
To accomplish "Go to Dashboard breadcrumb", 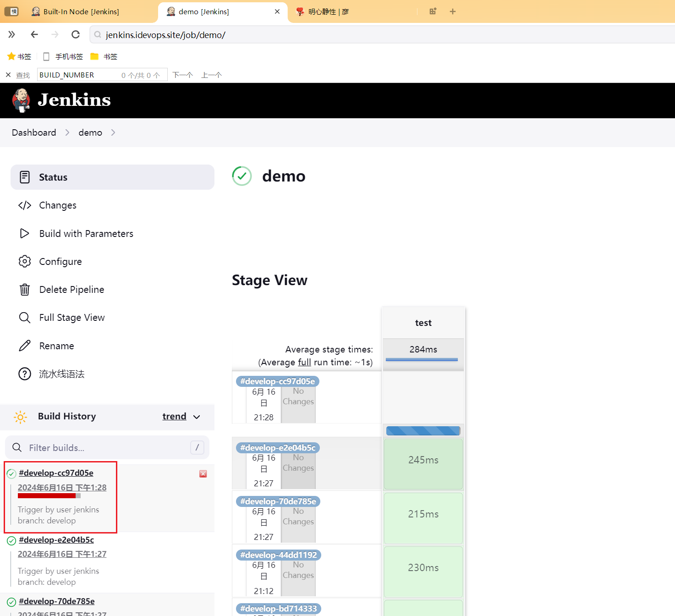I will pyautogui.click(x=34, y=132).
